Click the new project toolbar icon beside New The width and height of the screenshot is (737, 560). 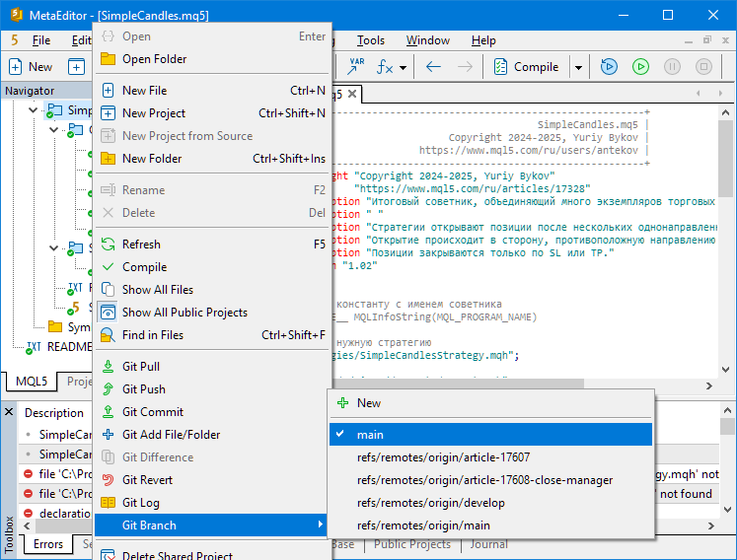pos(76,67)
